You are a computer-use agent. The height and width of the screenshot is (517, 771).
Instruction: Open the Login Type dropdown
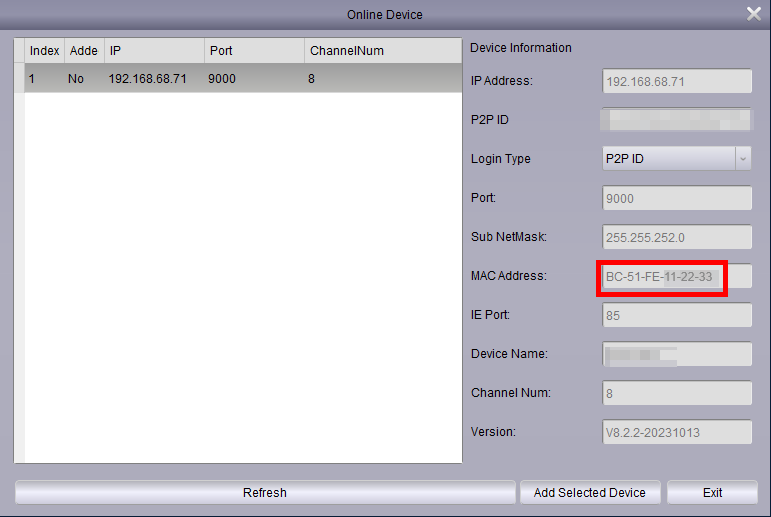[x=677, y=159]
